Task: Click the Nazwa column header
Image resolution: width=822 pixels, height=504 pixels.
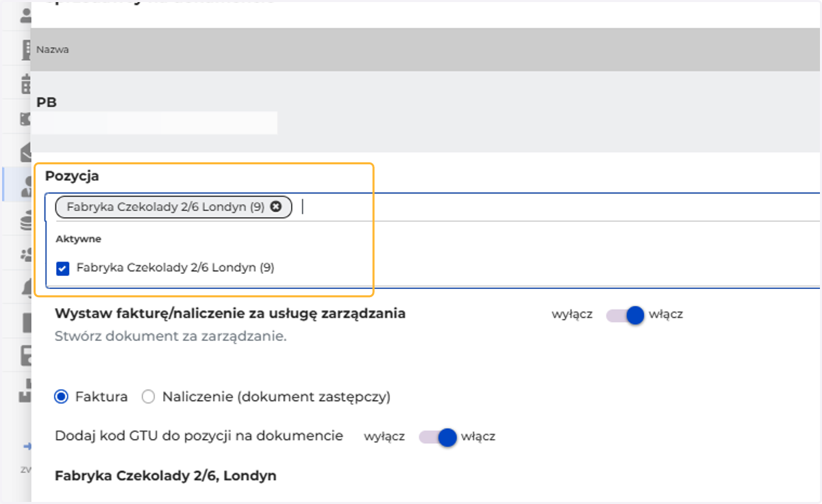Action: tap(53, 49)
